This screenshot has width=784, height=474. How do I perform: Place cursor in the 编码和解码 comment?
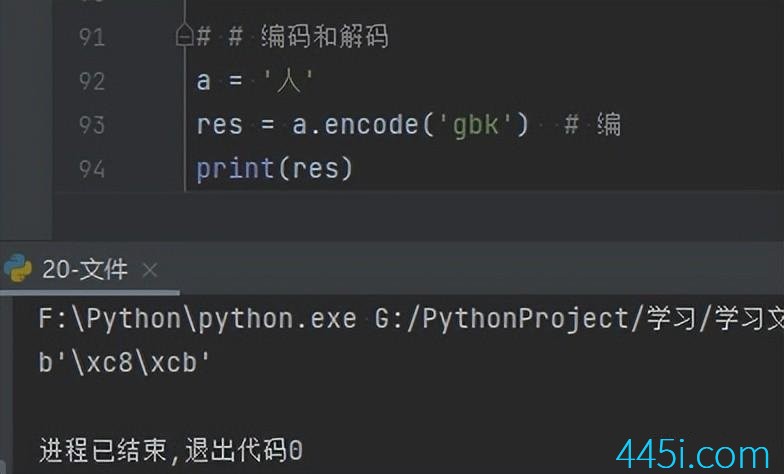pos(324,36)
